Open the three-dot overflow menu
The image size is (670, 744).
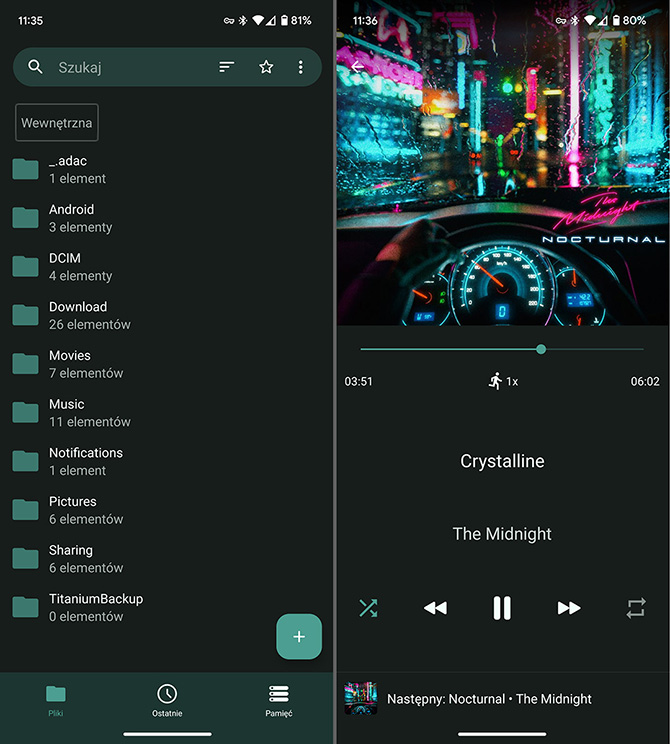(300, 67)
